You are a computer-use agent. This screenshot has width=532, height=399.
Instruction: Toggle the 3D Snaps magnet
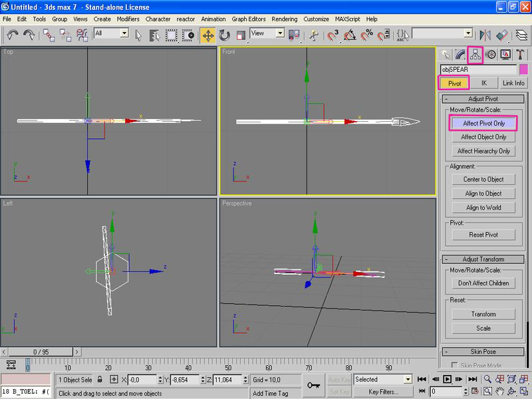click(333, 35)
